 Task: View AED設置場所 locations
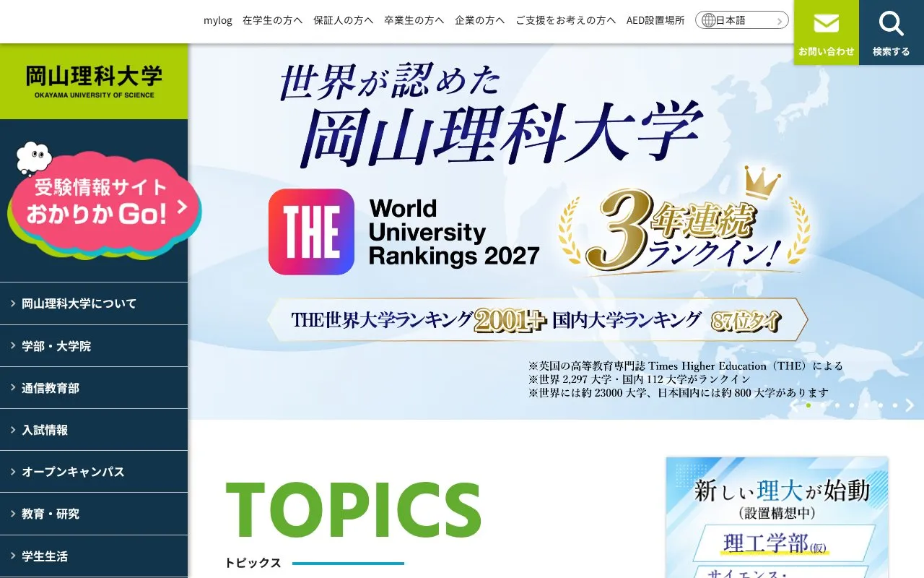point(655,20)
